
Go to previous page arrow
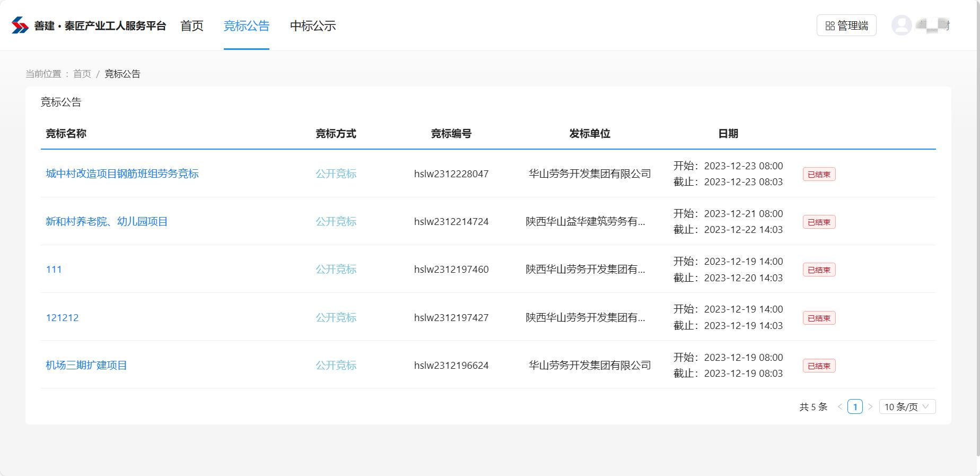pos(840,407)
